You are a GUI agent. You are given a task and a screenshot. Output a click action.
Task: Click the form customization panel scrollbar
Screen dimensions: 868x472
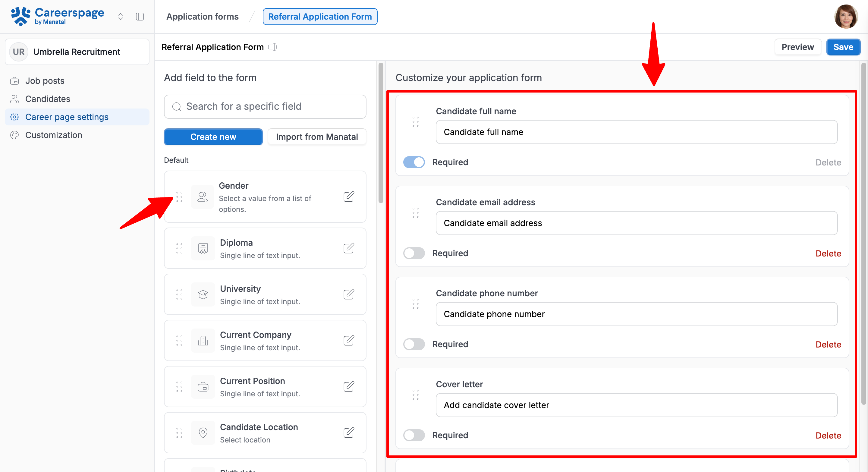(x=863, y=234)
